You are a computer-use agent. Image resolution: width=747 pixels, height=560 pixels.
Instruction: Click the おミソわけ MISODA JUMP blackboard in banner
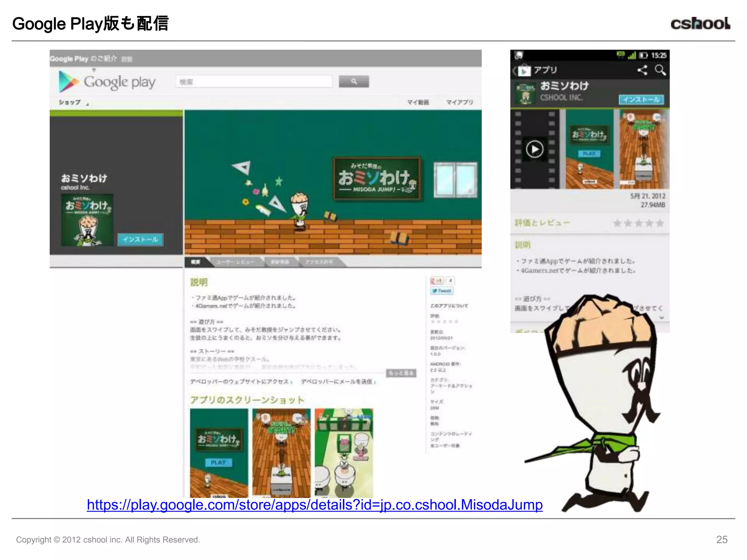(377, 179)
